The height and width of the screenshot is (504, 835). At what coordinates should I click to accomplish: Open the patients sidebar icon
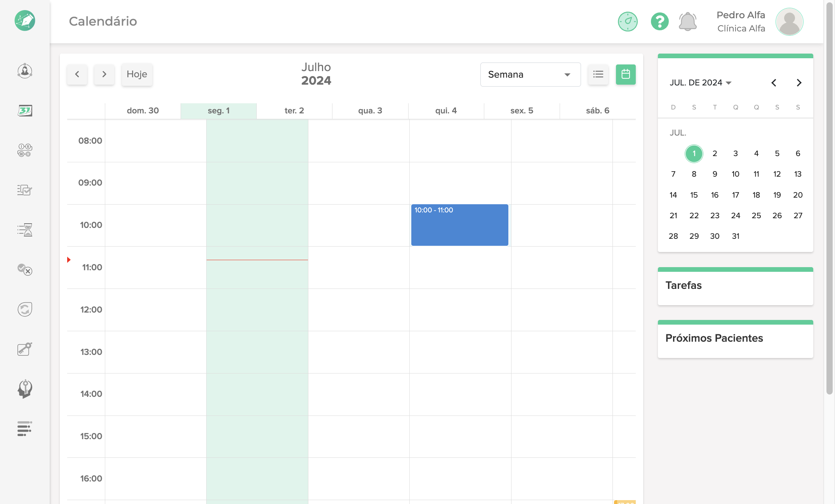25,71
